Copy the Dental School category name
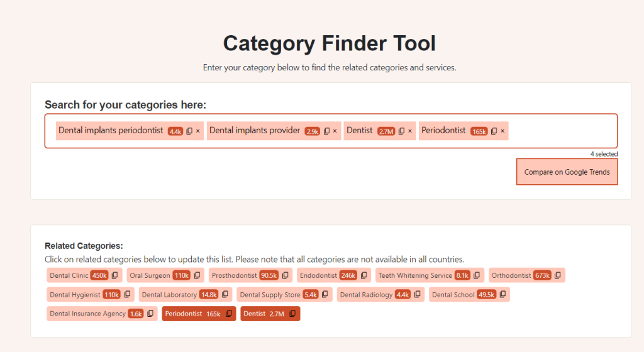Image resolution: width=644 pixels, height=352 pixels. click(502, 295)
